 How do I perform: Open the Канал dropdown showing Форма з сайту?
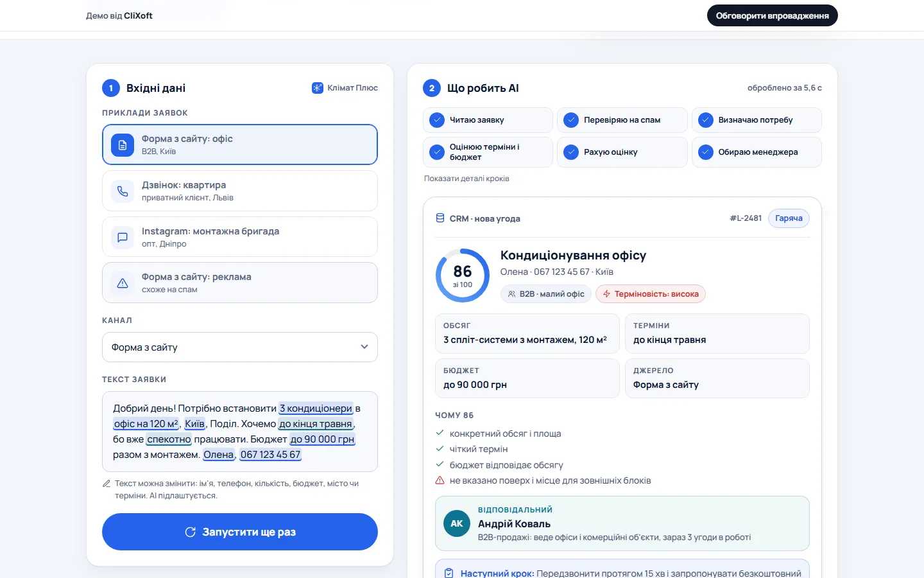240,347
